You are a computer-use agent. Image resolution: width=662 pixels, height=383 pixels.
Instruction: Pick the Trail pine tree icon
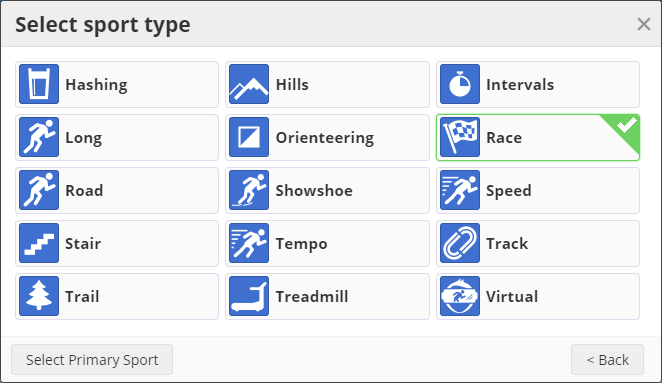pyautogui.click(x=39, y=296)
